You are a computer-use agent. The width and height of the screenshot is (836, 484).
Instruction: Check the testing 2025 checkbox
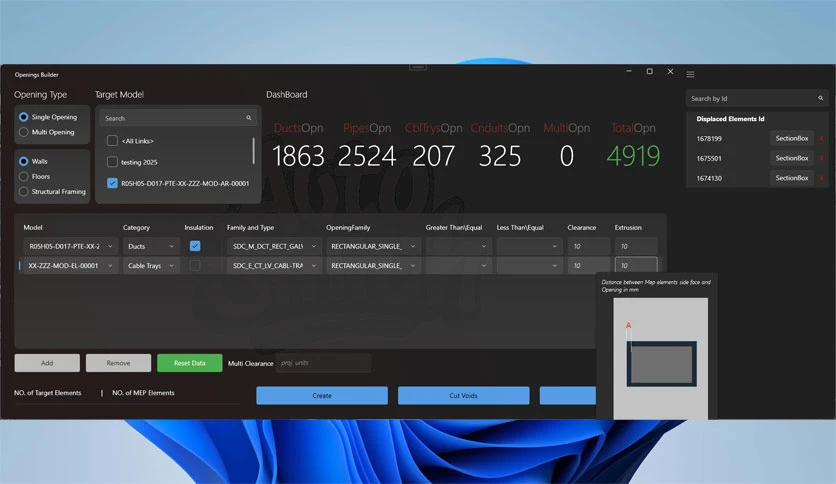(112, 162)
